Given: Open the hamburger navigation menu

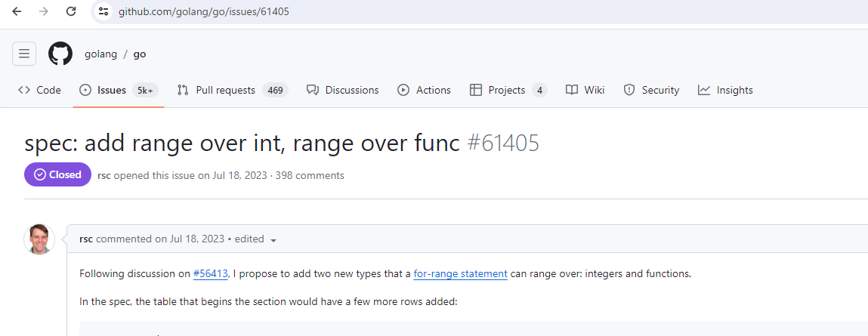Looking at the screenshot, I should [x=24, y=54].
